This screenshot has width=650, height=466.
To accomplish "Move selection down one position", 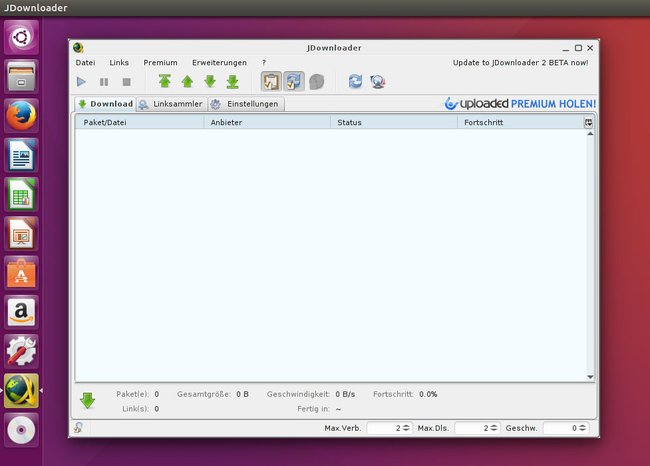I will pyautogui.click(x=210, y=82).
